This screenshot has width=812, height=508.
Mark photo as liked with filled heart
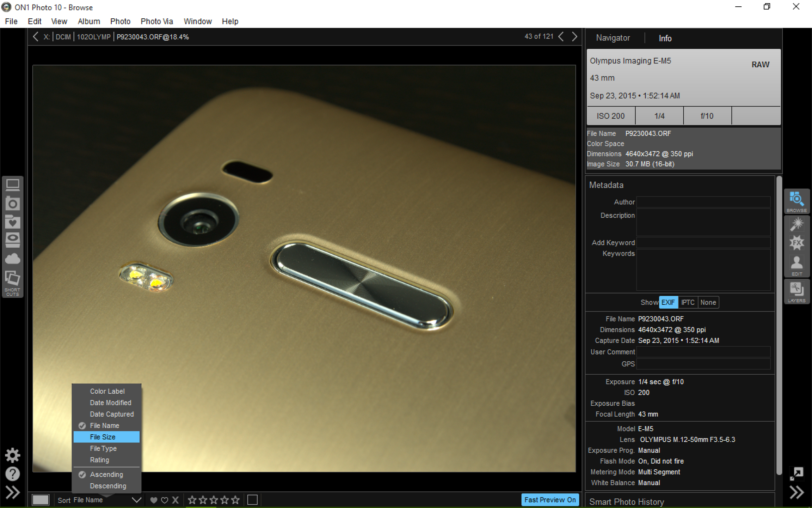pyautogui.click(x=154, y=500)
